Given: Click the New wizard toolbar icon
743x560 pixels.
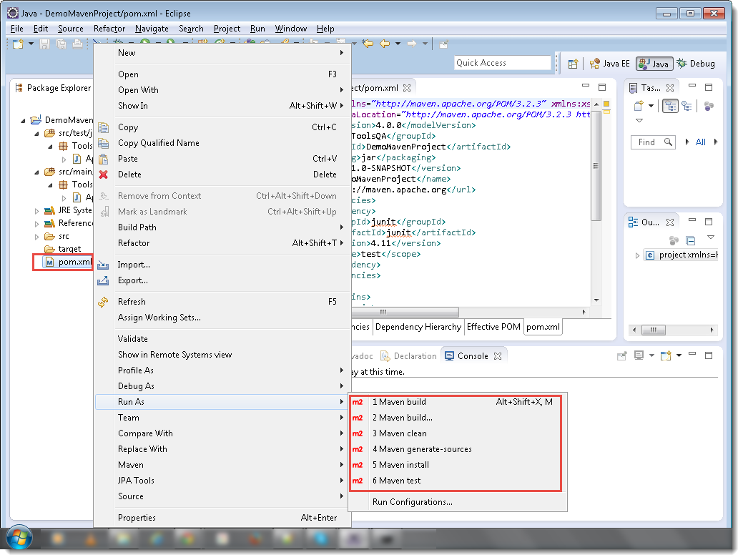Looking at the screenshot, I should 18,44.
